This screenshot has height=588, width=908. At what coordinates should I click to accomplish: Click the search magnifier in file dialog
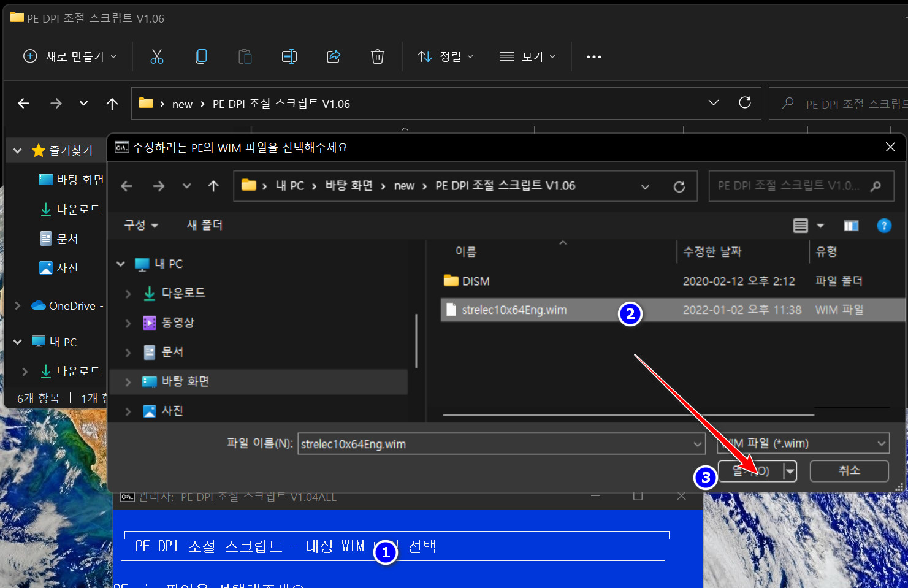click(876, 186)
